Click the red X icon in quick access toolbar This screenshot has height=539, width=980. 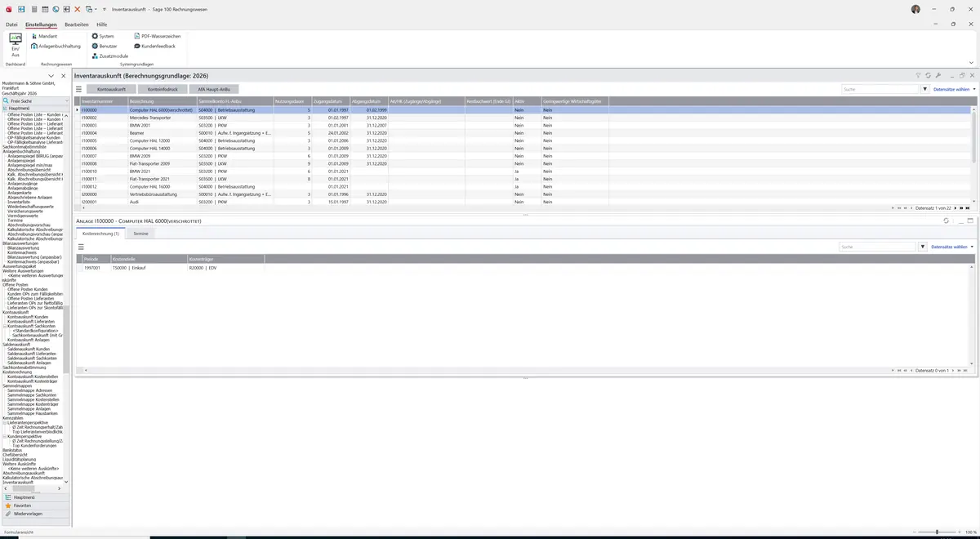(x=78, y=9)
